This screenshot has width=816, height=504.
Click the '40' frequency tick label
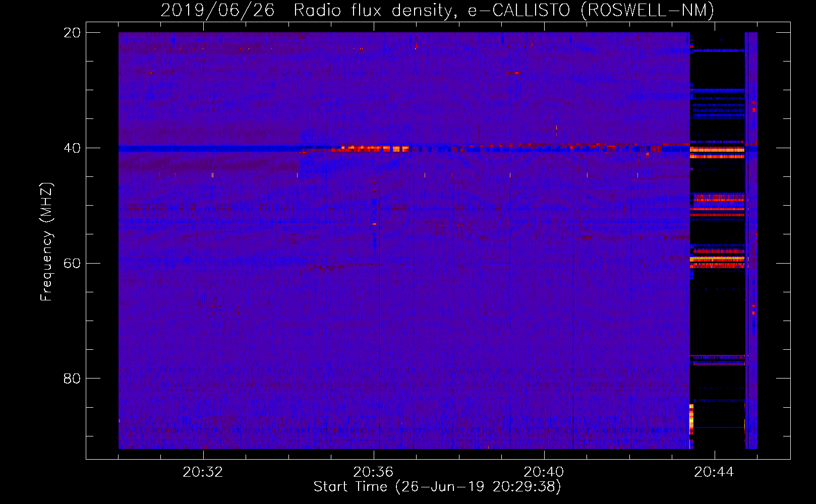click(72, 148)
